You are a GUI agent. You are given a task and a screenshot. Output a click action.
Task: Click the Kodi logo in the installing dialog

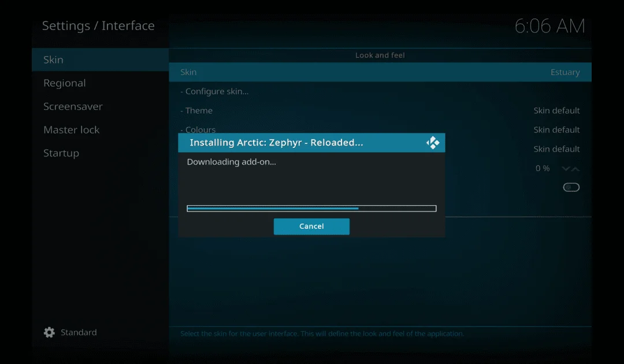433,142
